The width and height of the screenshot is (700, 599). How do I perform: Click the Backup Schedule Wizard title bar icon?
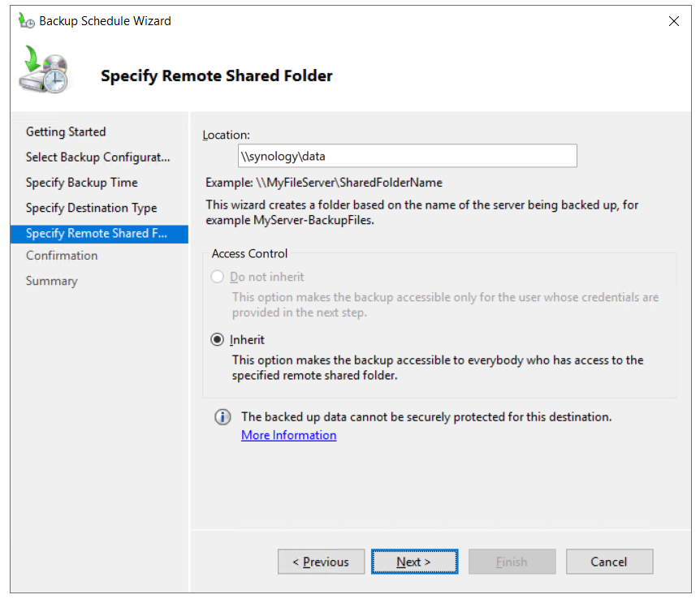[x=27, y=21]
